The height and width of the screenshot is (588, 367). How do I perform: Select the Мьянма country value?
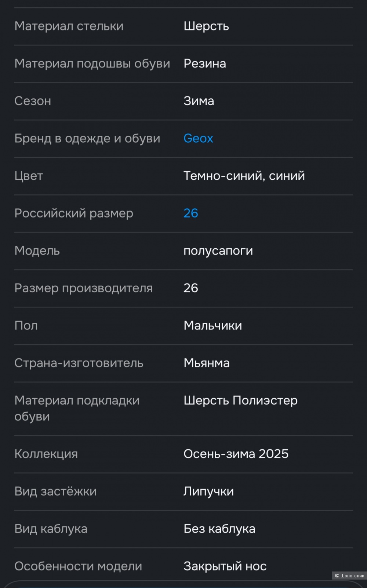tap(207, 363)
